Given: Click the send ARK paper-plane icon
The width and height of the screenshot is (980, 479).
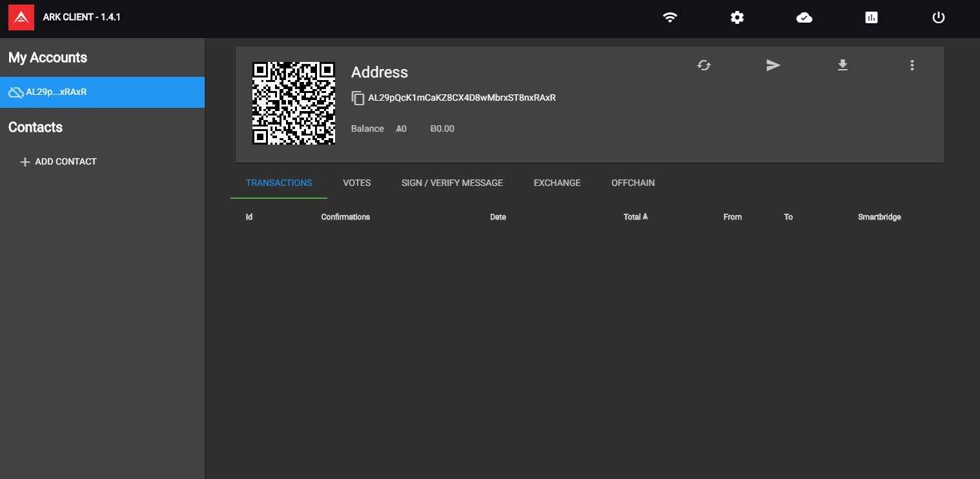Looking at the screenshot, I should tap(773, 65).
